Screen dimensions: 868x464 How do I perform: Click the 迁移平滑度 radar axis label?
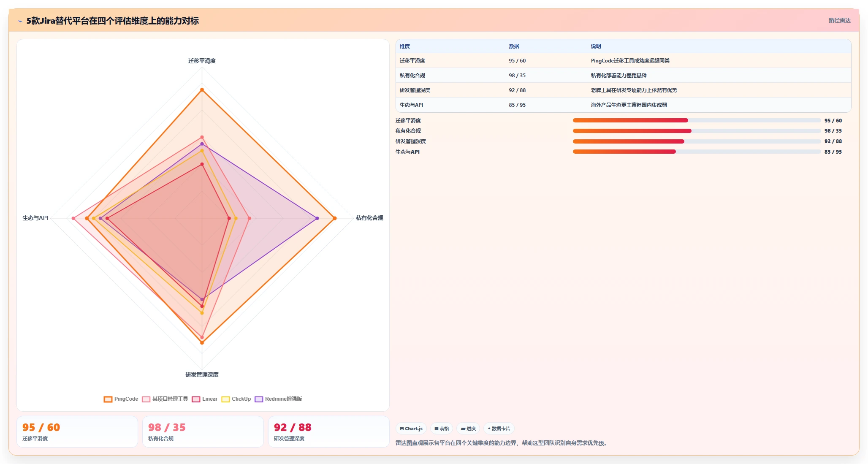202,61
